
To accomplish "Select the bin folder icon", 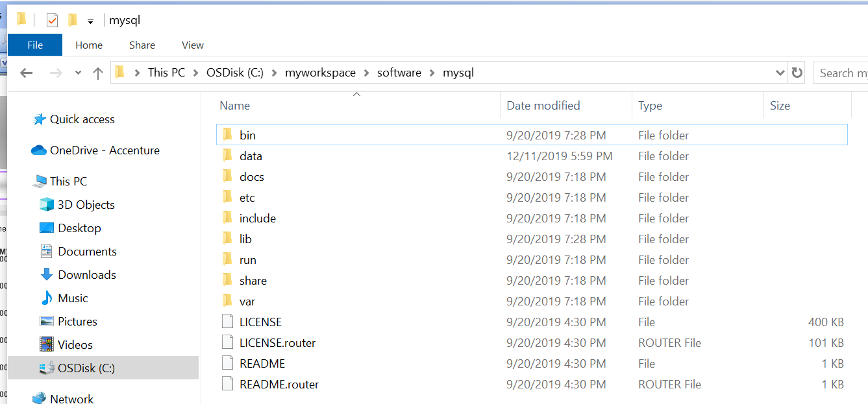I will 227,135.
